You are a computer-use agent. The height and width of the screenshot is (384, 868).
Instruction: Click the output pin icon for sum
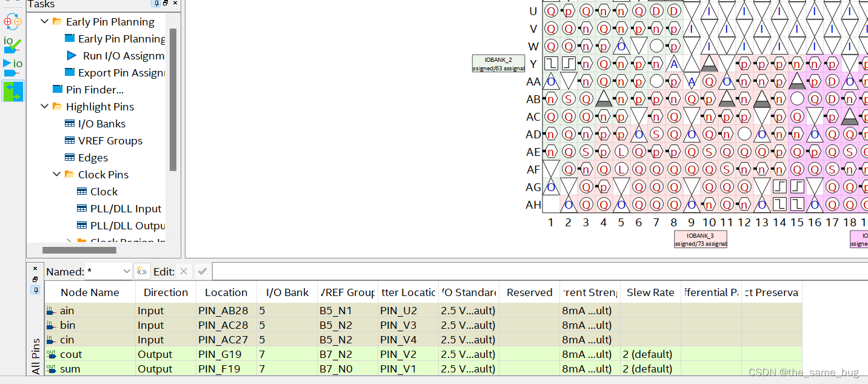tap(52, 368)
